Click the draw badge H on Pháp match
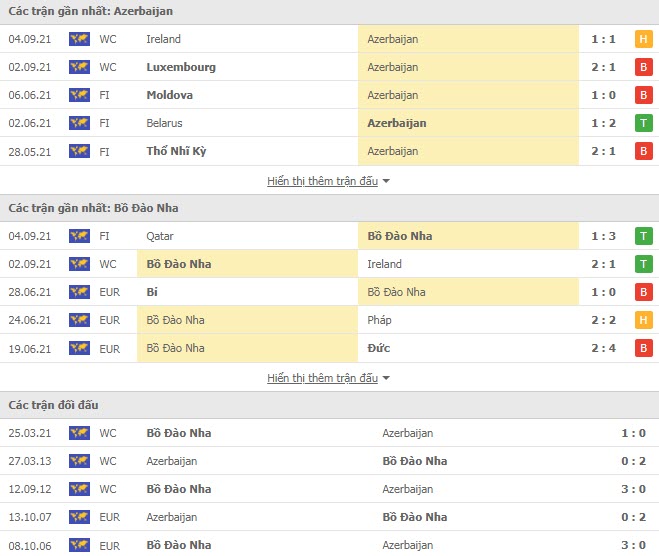Screen dimensions: 659x556 click(643, 320)
